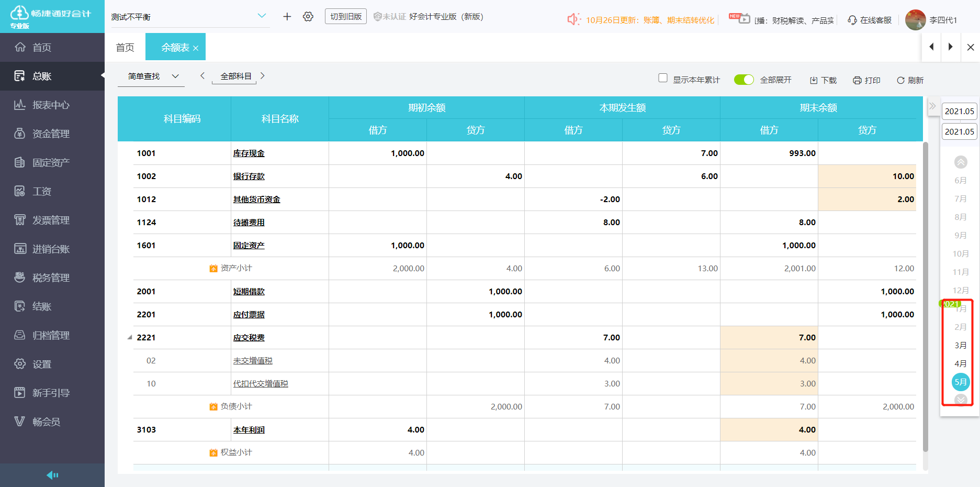The image size is (980, 487).
Task: Click the plus icon to add account set
Action: [287, 17]
